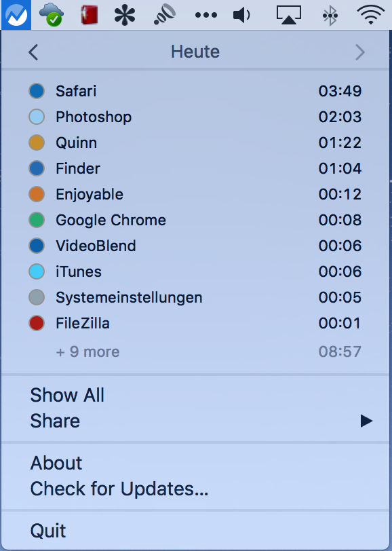Click FileZilla's 00:01 time value
392x551 pixels.
pyautogui.click(x=340, y=323)
